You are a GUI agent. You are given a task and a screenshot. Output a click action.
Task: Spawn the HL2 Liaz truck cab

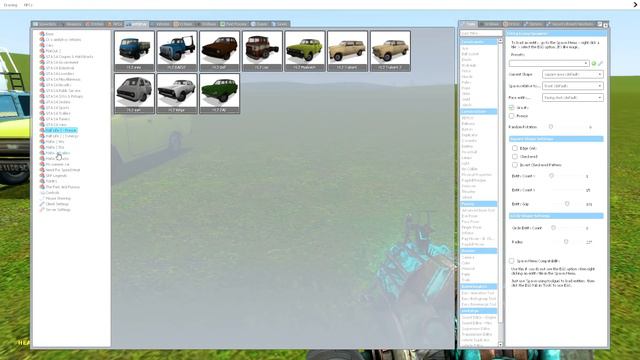point(262,51)
